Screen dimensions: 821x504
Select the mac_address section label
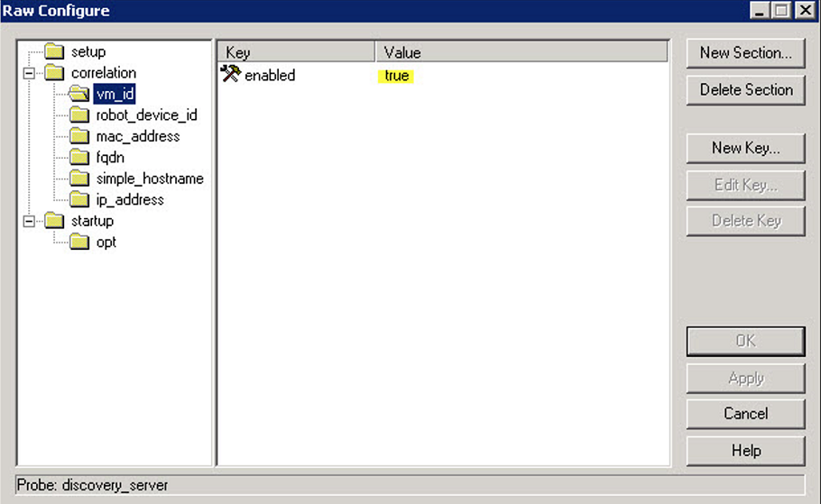tap(138, 137)
